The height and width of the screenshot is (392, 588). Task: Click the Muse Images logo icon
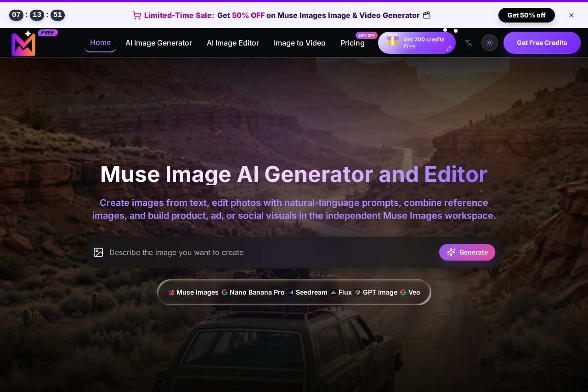coord(23,43)
